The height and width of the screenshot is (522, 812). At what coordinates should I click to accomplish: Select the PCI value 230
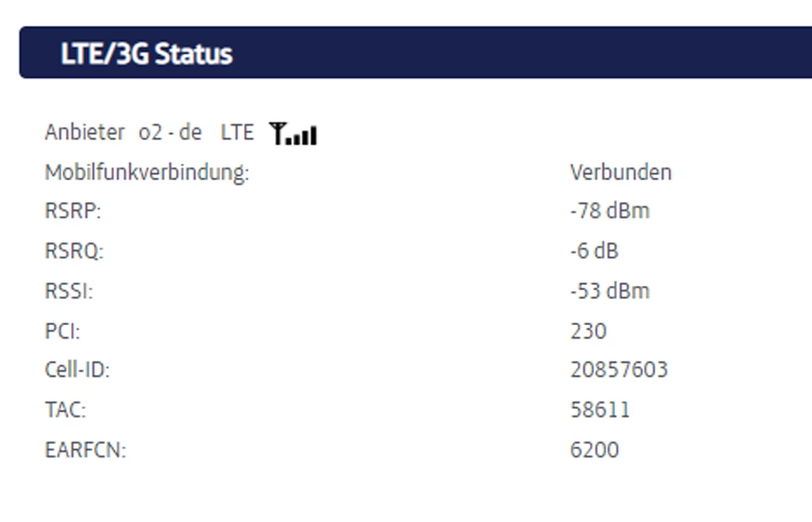587,331
